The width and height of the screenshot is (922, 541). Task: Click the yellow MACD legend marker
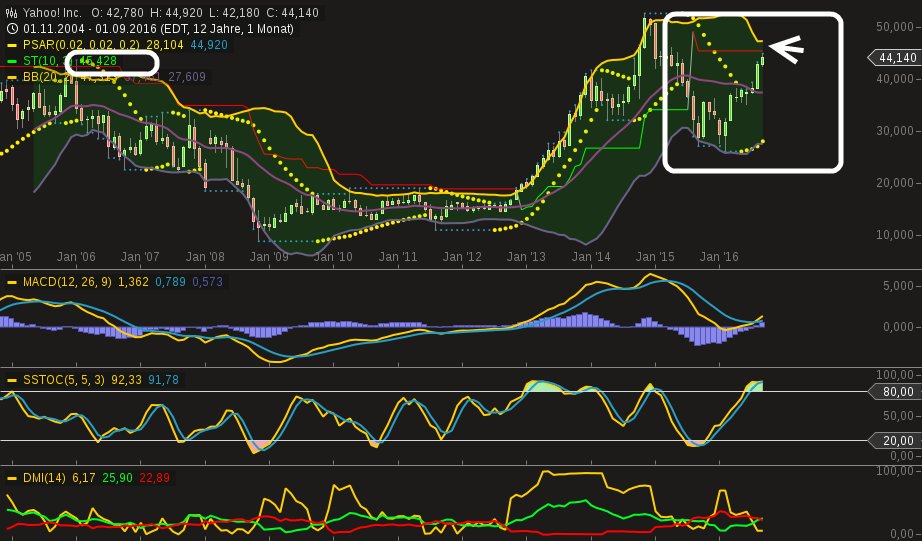pyautogui.click(x=12, y=282)
